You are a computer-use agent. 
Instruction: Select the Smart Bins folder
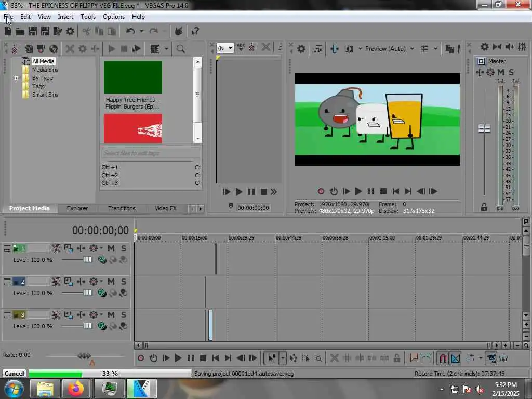(x=45, y=95)
